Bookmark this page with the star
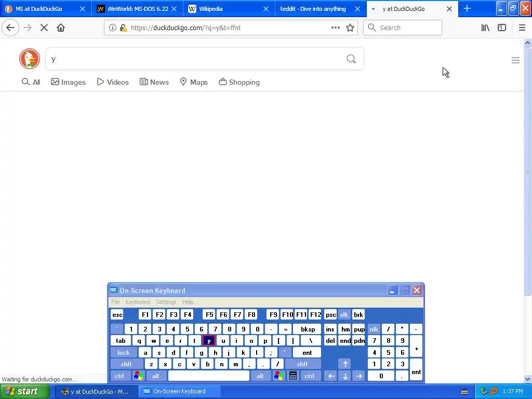532x399 pixels. 350,28
